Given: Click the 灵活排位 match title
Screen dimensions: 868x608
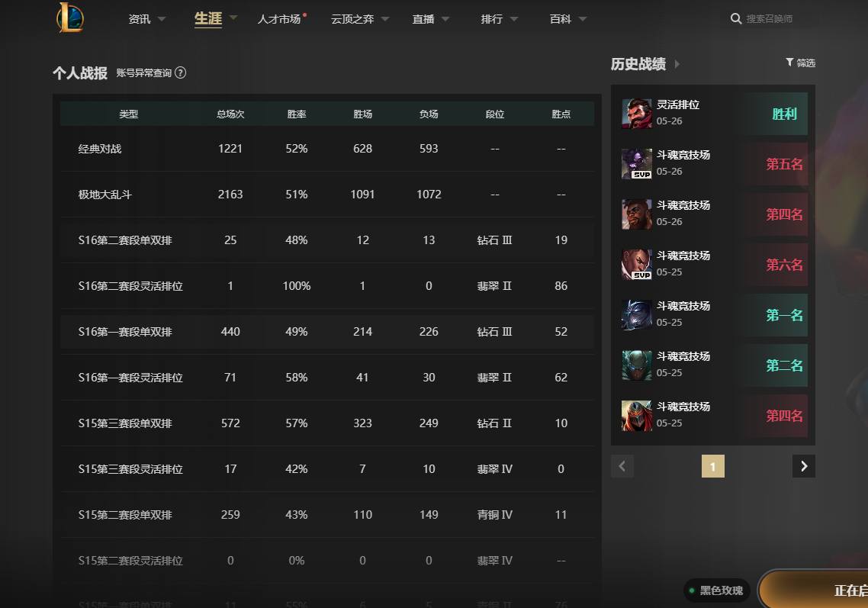Looking at the screenshot, I should coord(678,105).
